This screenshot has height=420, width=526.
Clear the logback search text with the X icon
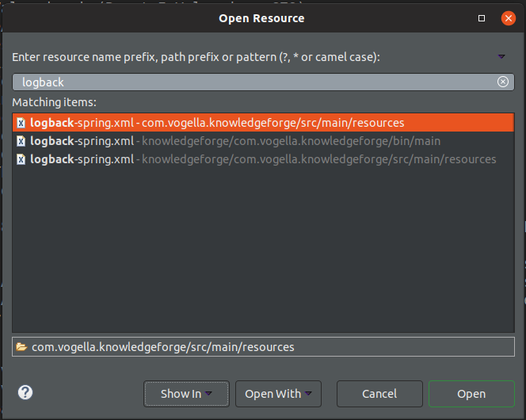[502, 82]
